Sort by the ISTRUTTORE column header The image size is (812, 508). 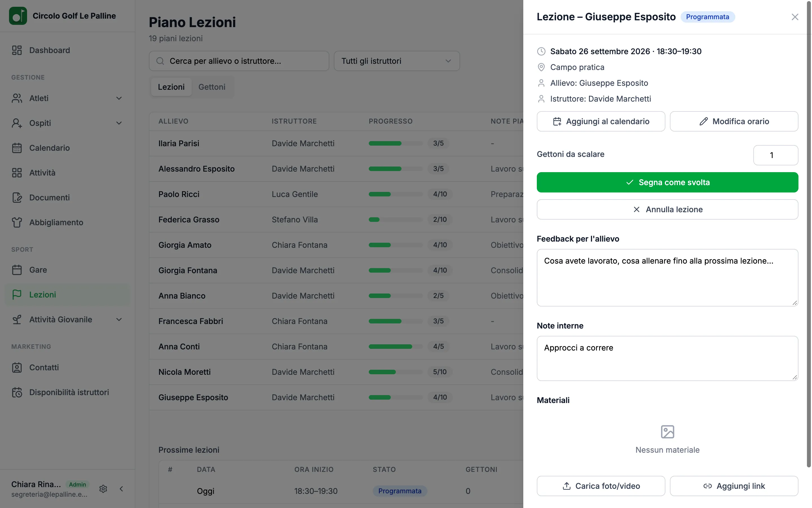294,121
